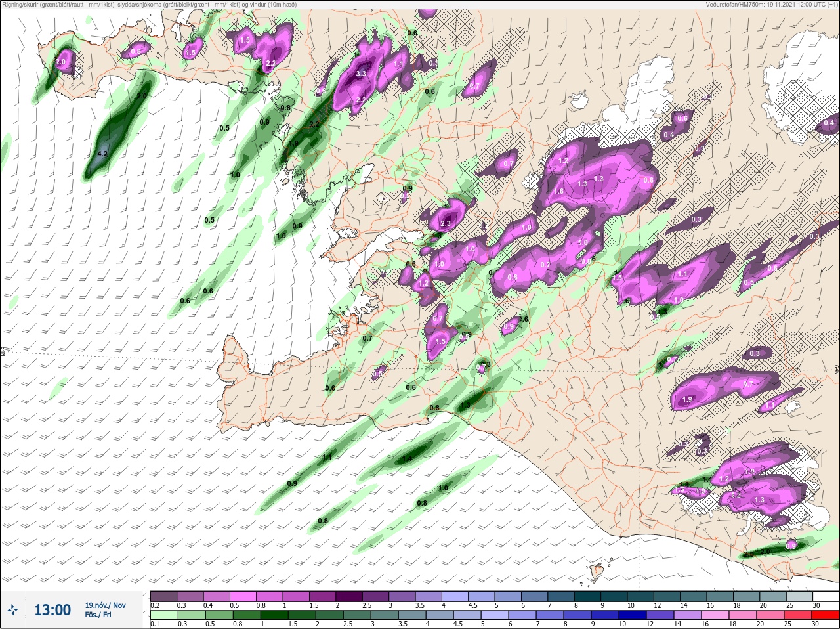Click the 2.3 snowfall value on the map
The height and width of the screenshot is (629, 840).
(446, 224)
